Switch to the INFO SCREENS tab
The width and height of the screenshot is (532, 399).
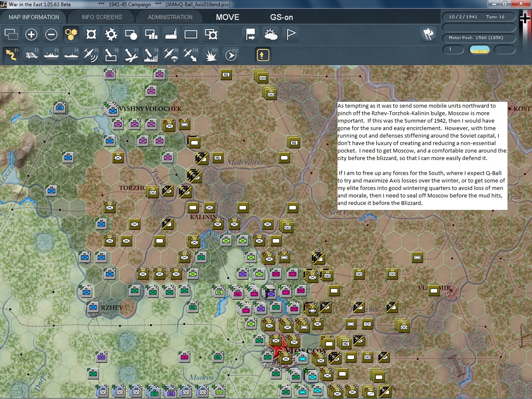tap(102, 17)
